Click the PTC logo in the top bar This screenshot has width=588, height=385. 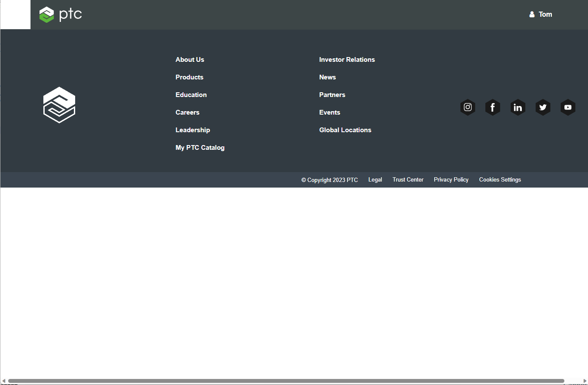[x=60, y=14]
